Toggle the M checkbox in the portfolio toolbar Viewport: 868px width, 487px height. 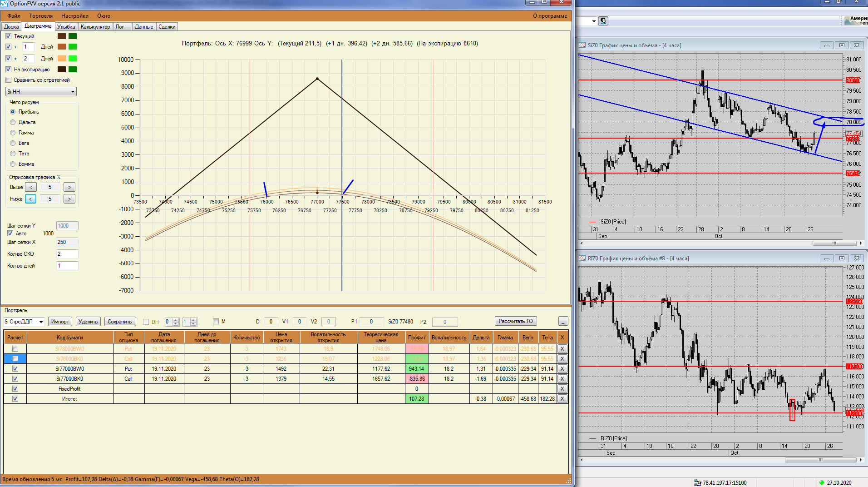[216, 321]
